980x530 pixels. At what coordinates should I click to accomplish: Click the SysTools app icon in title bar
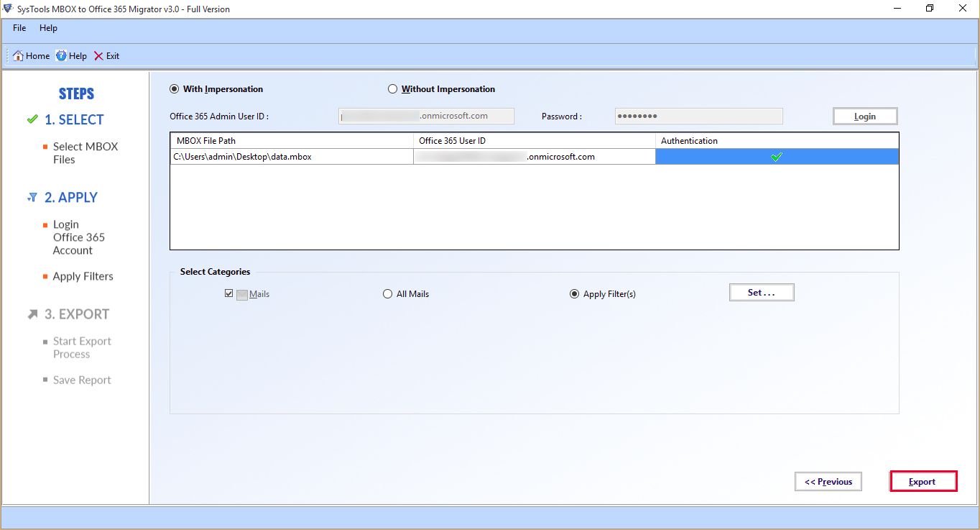[7, 9]
